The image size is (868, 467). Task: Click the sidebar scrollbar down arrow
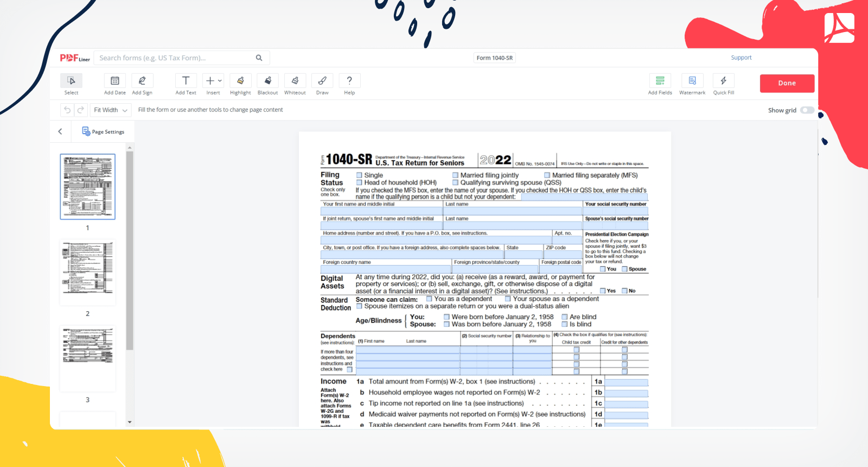tap(130, 422)
